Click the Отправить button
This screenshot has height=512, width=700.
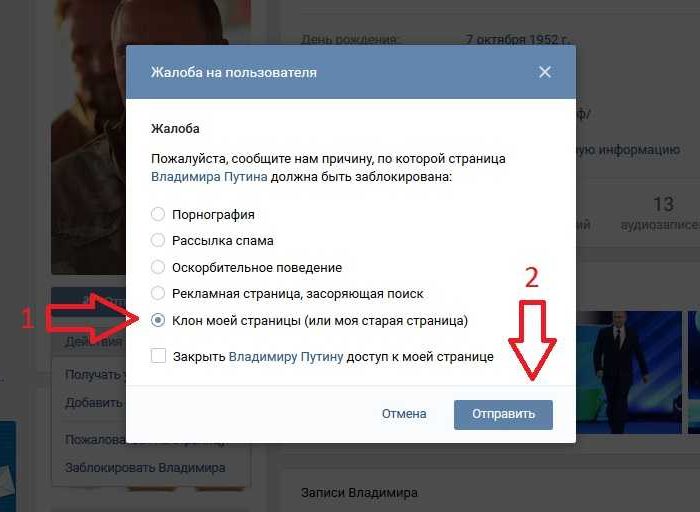[503, 415]
